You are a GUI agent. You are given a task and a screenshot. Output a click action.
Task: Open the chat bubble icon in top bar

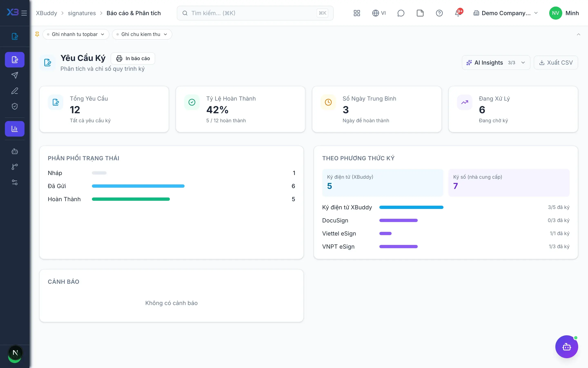pyautogui.click(x=401, y=13)
